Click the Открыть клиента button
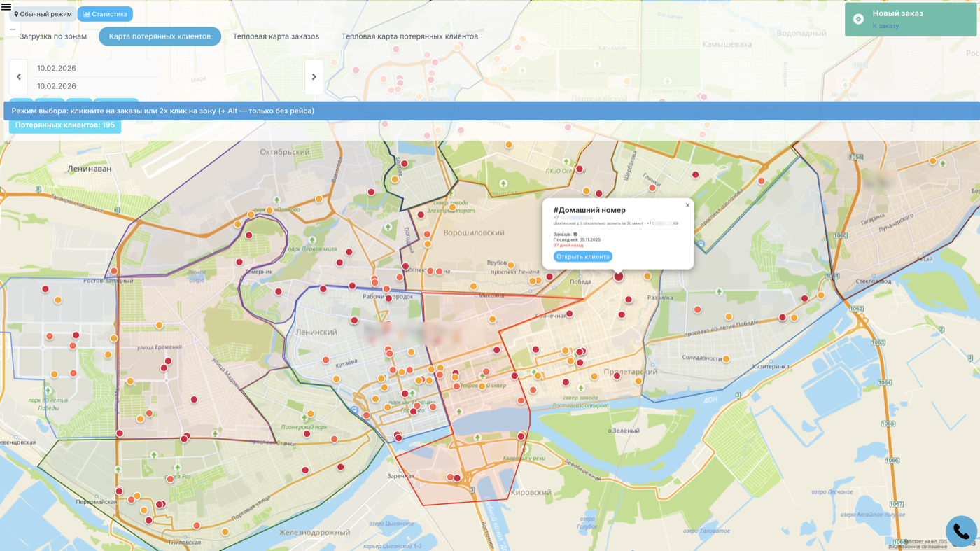Image resolution: width=980 pixels, height=551 pixels. click(582, 257)
